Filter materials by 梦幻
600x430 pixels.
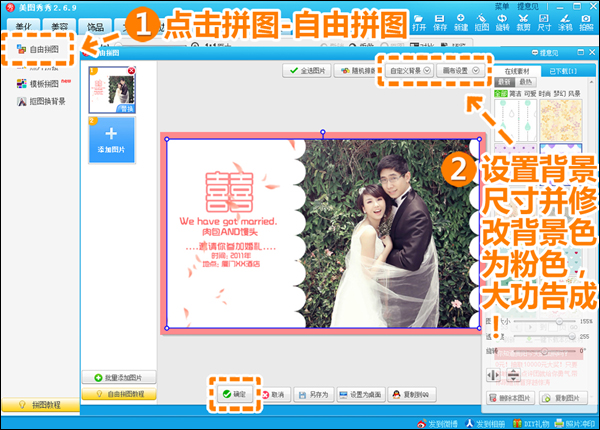[559, 93]
